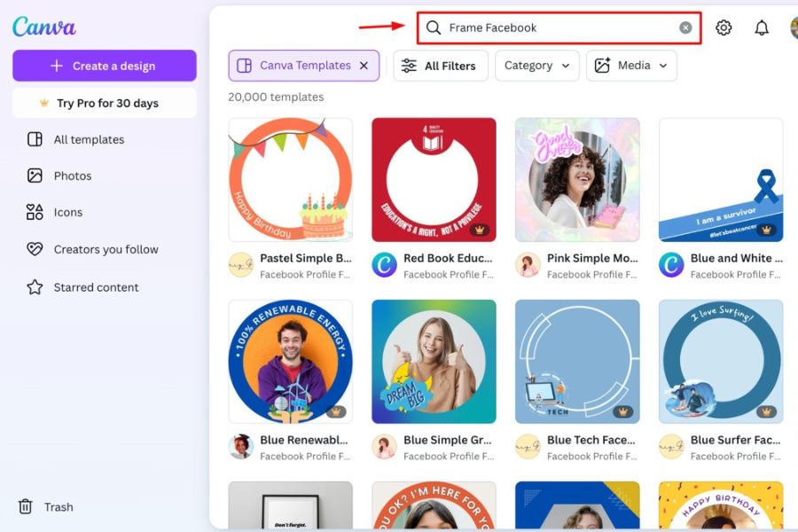Open the 'Don't forget' framed poster thumbnail
This screenshot has width=798, height=532.
tap(291, 505)
